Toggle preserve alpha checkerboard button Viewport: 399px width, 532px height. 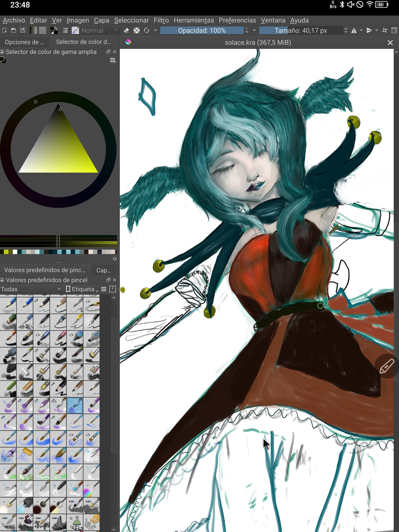[x=137, y=31]
